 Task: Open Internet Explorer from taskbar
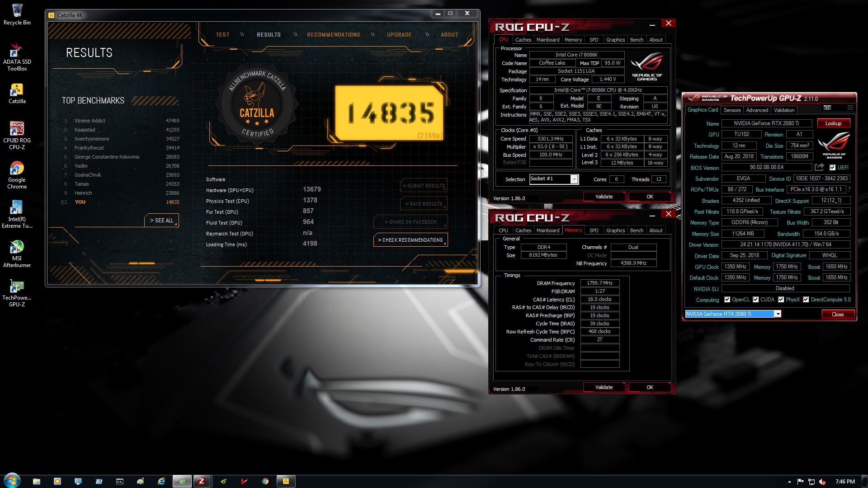161,481
